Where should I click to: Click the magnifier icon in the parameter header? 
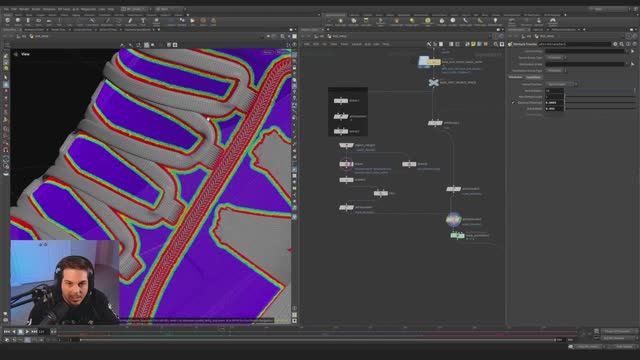click(622, 44)
